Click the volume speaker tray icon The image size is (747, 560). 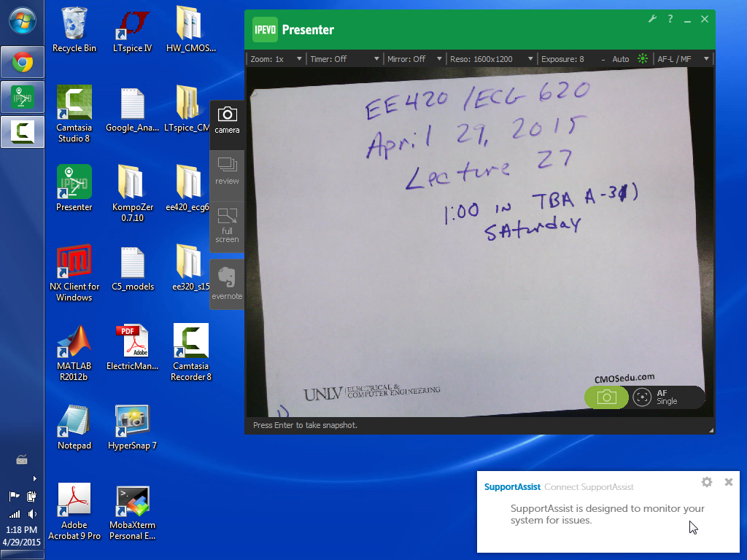point(32,514)
